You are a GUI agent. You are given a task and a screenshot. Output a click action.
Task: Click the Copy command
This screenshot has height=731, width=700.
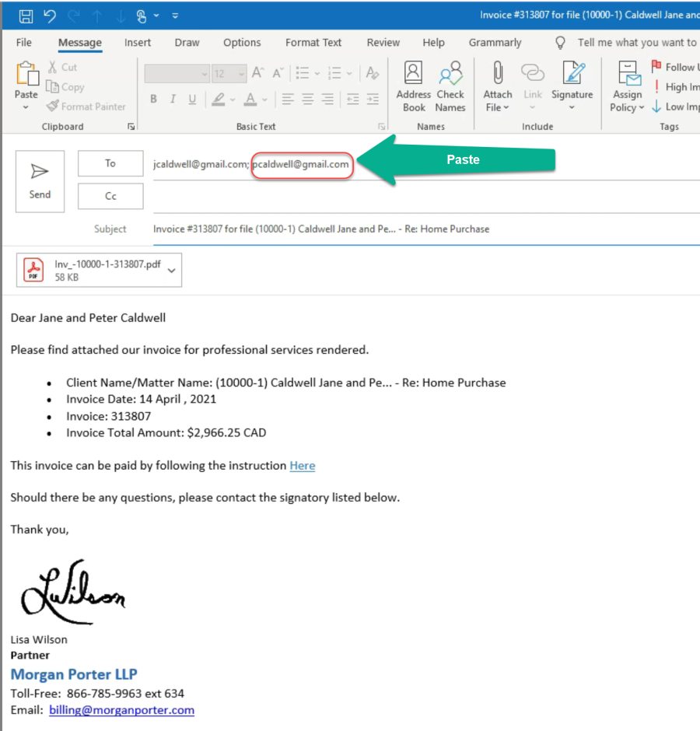[65, 87]
